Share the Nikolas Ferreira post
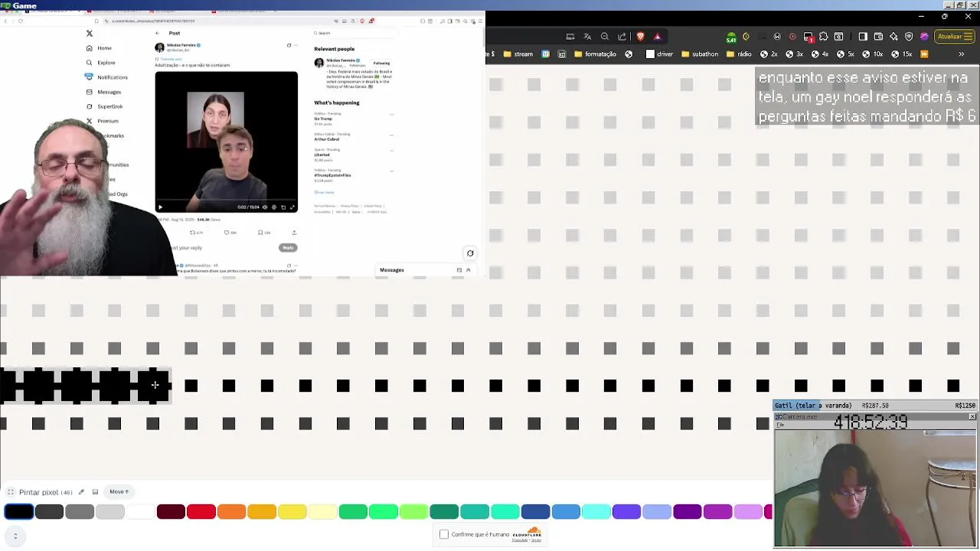The image size is (980, 551). click(294, 233)
